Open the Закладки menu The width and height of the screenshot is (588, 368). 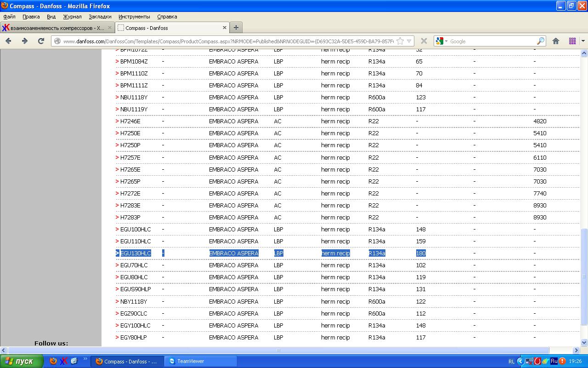[x=100, y=17]
